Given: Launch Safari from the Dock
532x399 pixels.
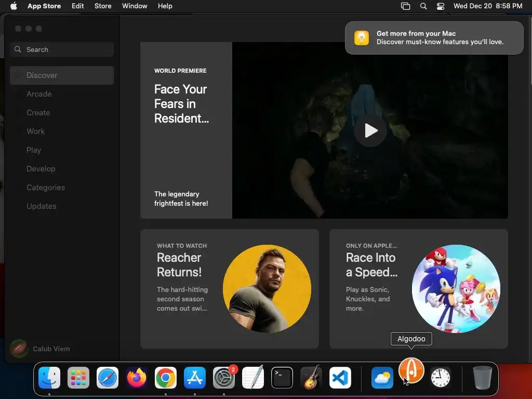Looking at the screenshot, I should tap(108, 378).
